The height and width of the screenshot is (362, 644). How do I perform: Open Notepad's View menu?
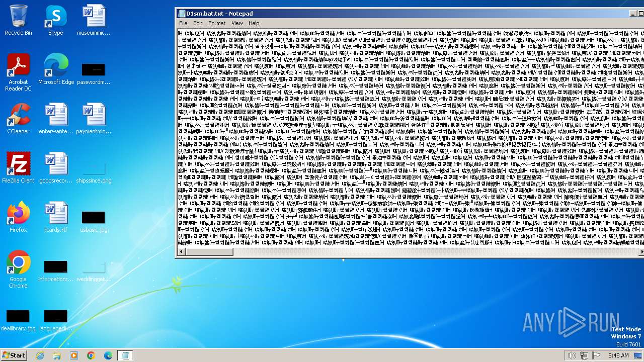237,23
